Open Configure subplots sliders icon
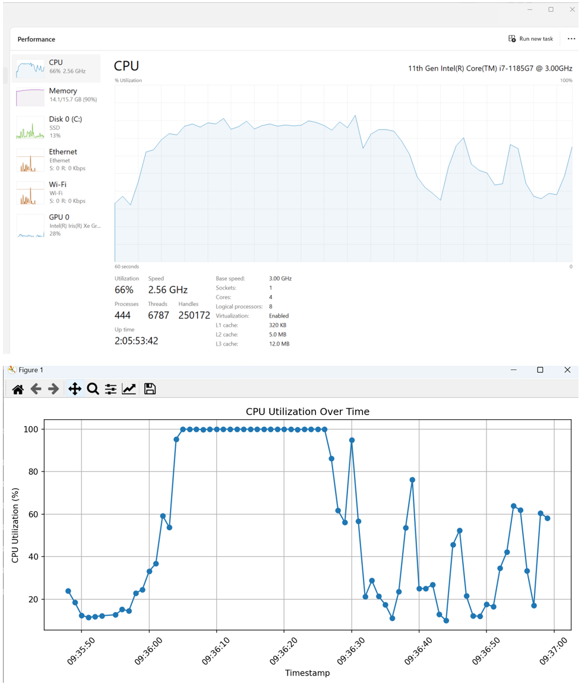Image resolution: width=588 pixels, height=700 pixels. (110, 389)
